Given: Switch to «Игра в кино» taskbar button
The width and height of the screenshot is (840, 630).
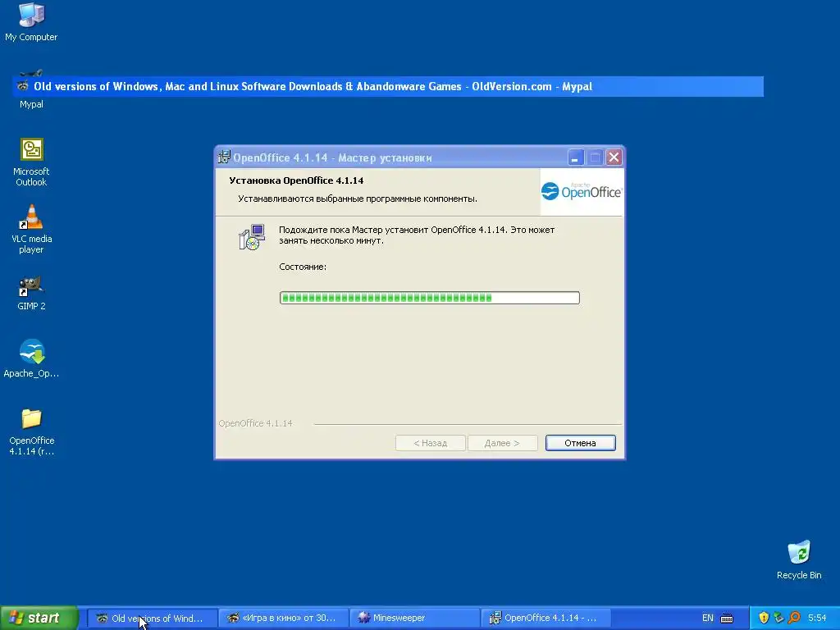Looking at the screenshot, I should (284, 619).
